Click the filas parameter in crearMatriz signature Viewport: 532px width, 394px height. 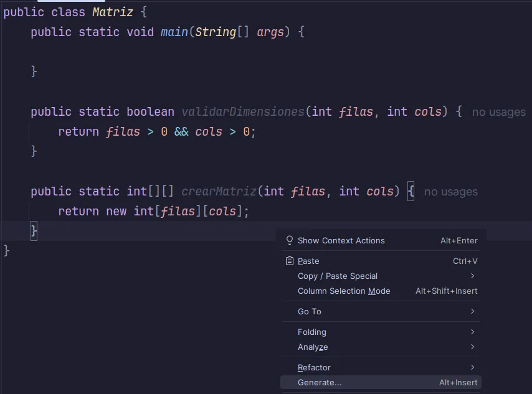308,192
